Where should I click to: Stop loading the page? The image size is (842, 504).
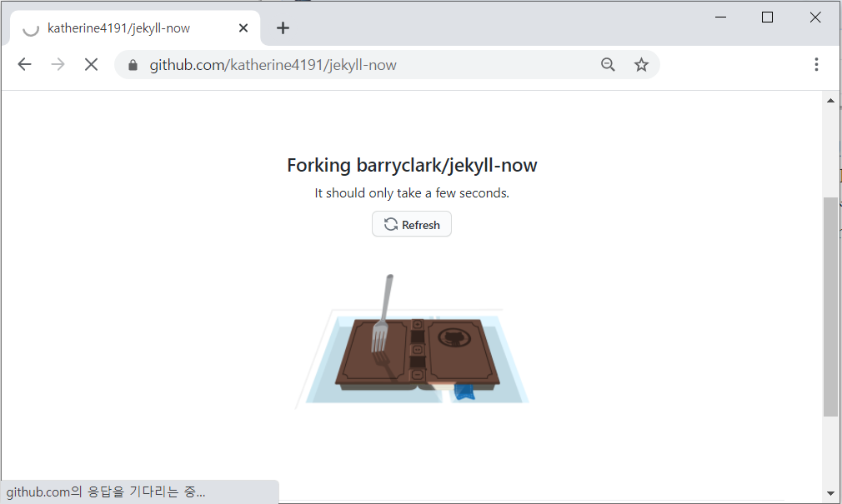tap(92, 65)
